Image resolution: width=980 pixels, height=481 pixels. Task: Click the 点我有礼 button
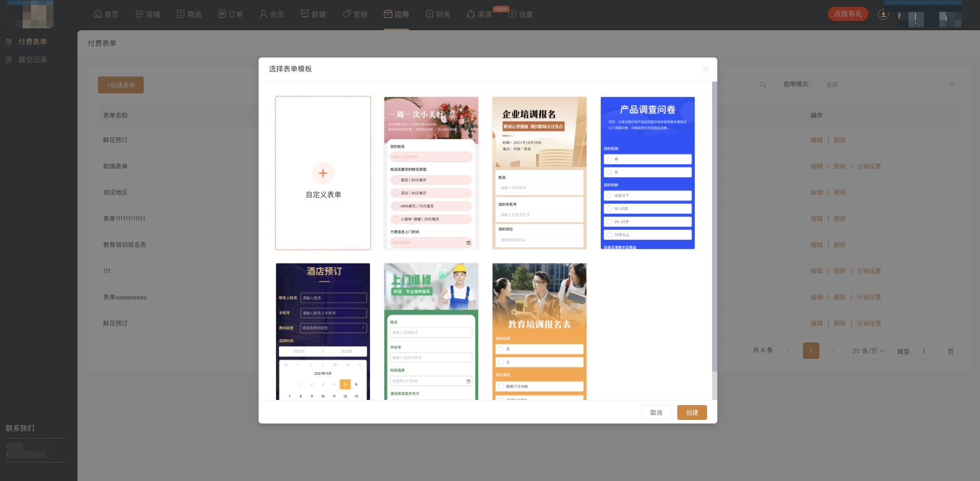click(x=848, y=14)
